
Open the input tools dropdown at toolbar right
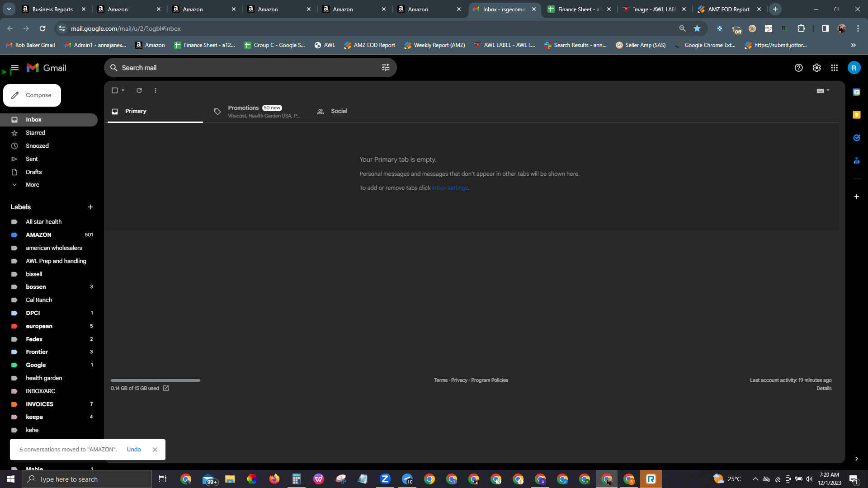click(x=823, y=90)
